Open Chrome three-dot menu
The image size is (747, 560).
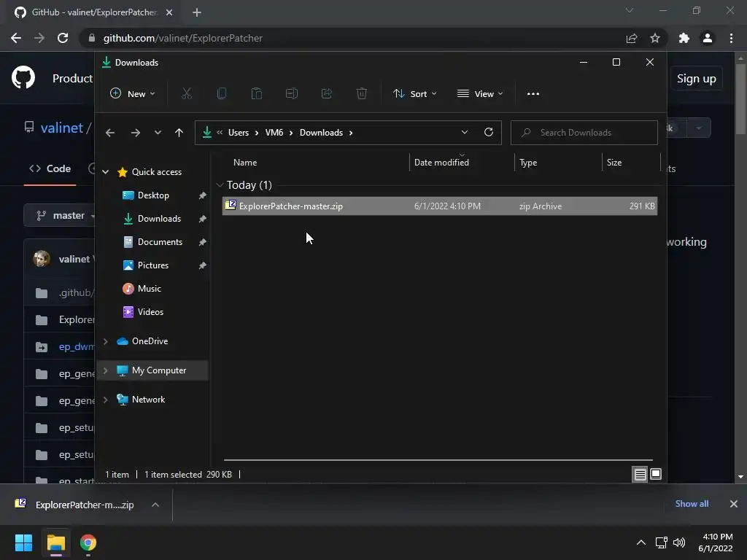731,38
